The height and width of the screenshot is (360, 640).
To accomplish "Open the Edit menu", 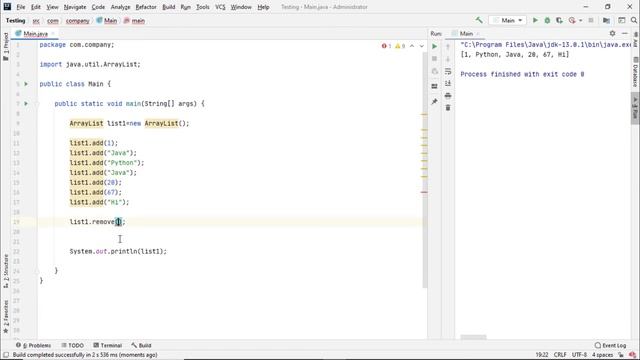I will (x=36, y=7).
